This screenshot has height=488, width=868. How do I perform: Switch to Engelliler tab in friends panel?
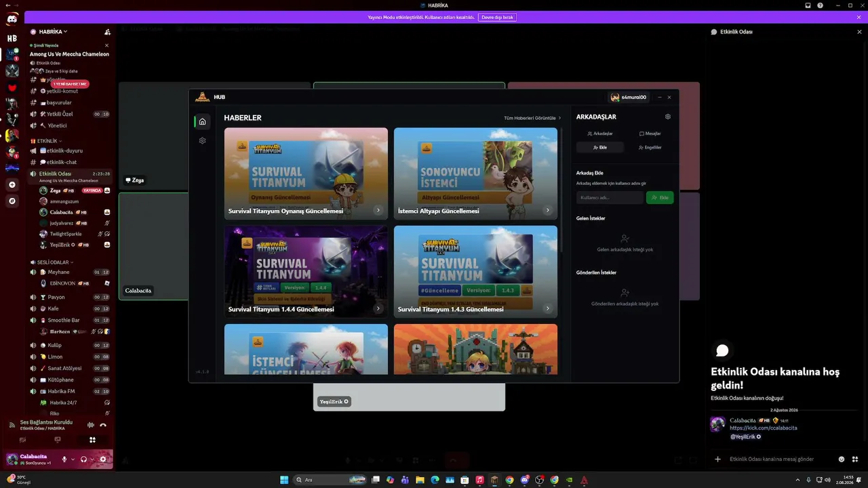coord(650,147)
